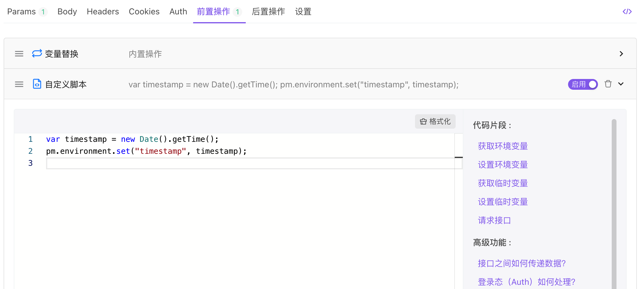This screenshot has height=289, width=644.
Task: Click the 自定义脚本 file code icon
Action: (37, 84)
